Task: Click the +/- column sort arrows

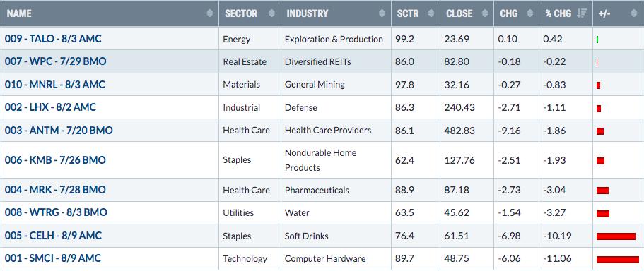Action: click(x=633, y=13)
